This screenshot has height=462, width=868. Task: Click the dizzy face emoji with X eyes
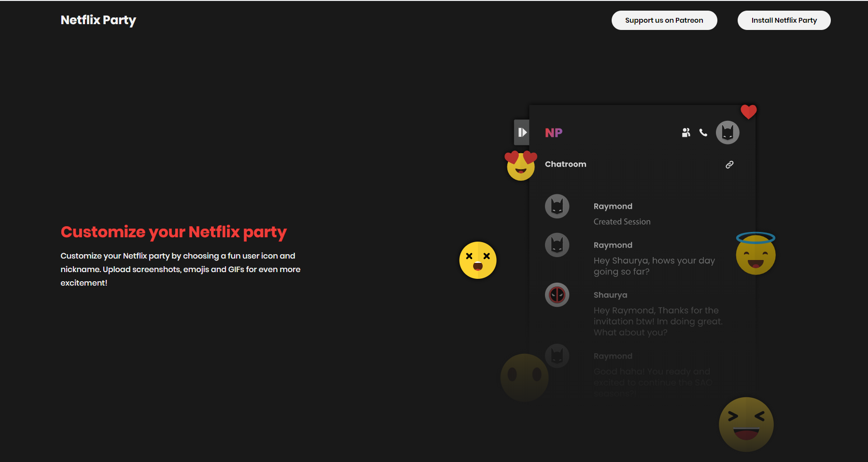(x=478, y=260)
